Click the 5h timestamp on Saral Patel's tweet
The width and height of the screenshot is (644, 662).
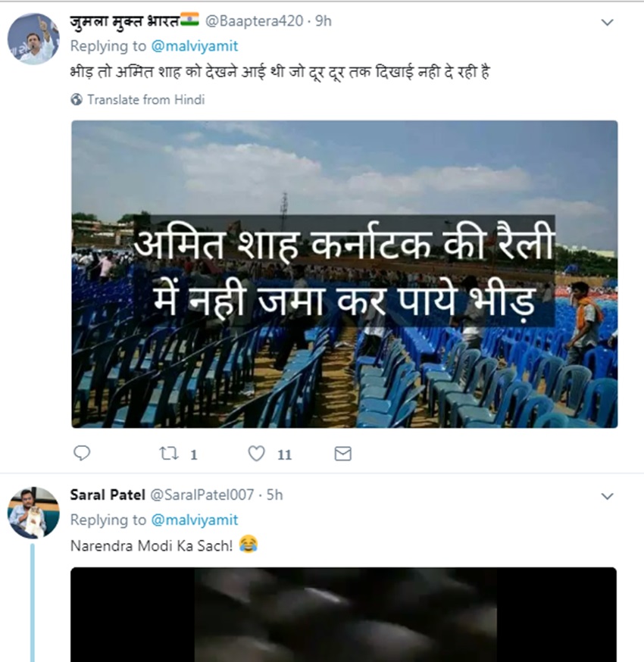tap(274, 495)
